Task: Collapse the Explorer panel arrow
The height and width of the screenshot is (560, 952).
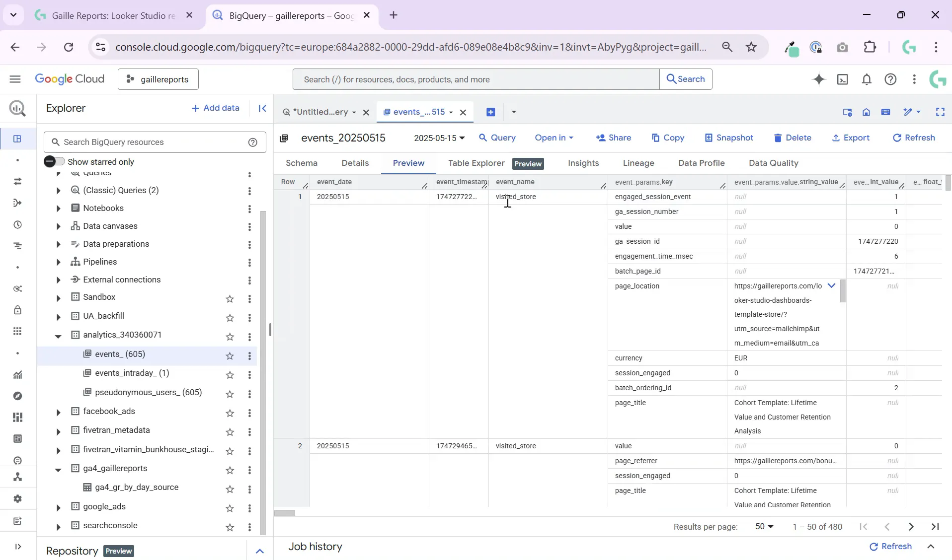Action: click(262, 108)
